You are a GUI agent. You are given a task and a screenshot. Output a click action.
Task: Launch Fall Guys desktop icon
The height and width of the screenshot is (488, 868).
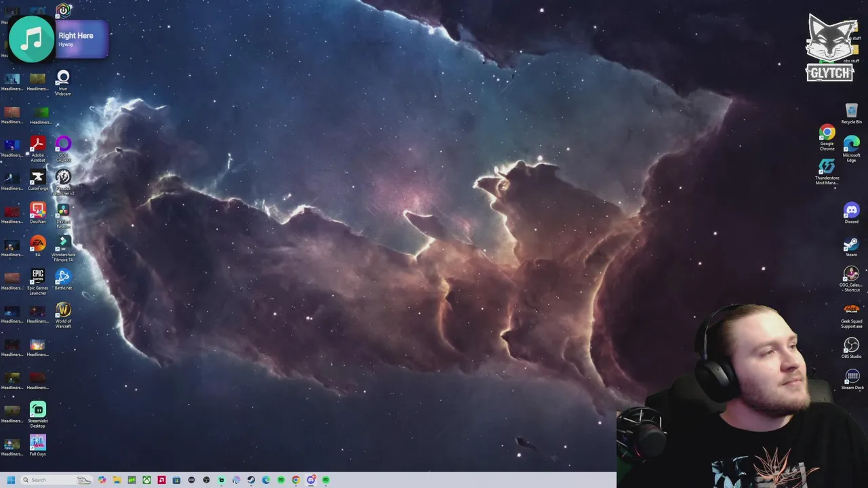click(x=37, y=446)
